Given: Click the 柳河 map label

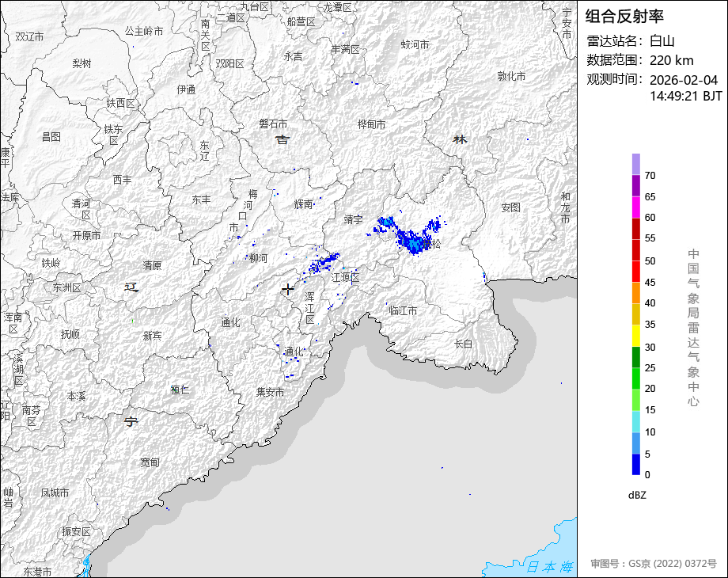Looking at the screenshot, I should [x=259, y=258].
